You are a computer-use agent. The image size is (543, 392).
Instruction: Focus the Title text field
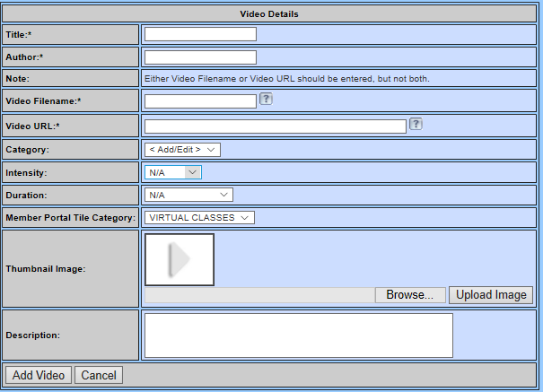[x=200, y=34]
